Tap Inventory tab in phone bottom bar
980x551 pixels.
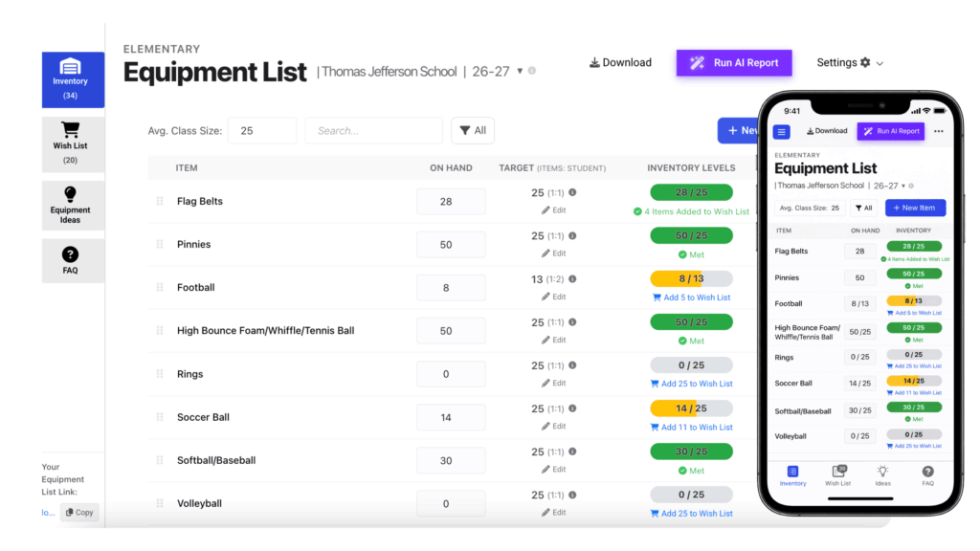pyautogui.click(x=792, y=476)
